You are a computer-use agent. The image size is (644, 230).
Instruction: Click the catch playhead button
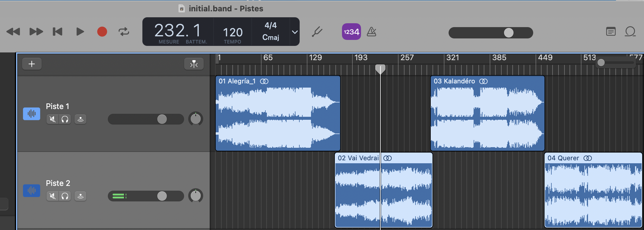(x=194, y=64)
